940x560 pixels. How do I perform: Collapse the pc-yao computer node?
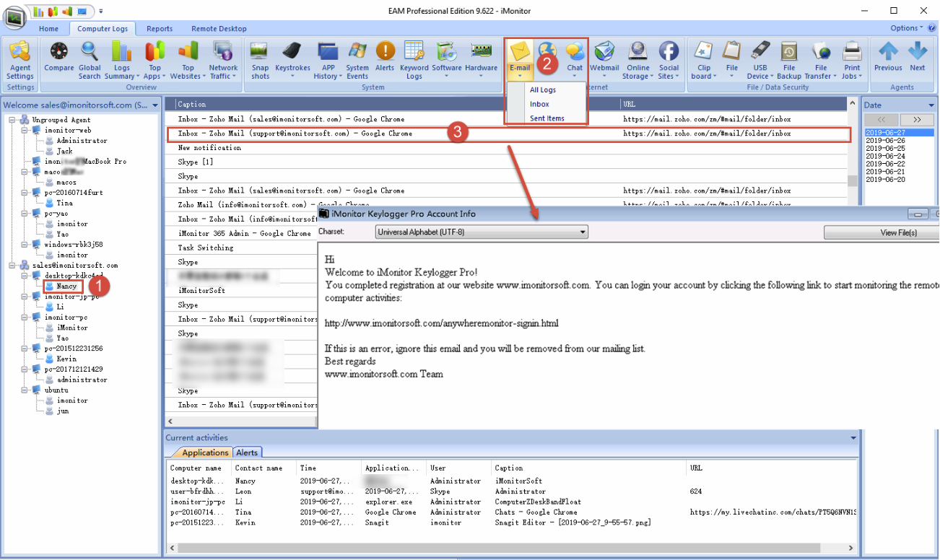pos(26,214)
